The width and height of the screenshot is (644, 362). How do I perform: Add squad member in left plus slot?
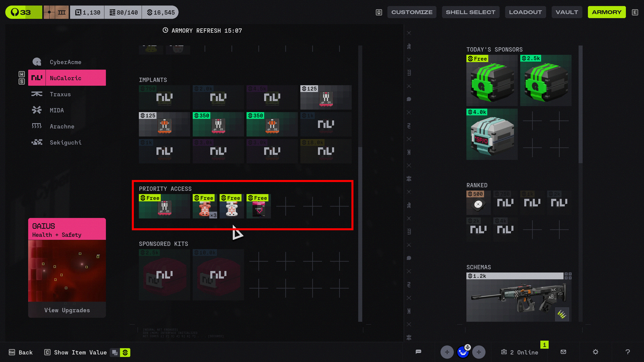click(447, 352)
